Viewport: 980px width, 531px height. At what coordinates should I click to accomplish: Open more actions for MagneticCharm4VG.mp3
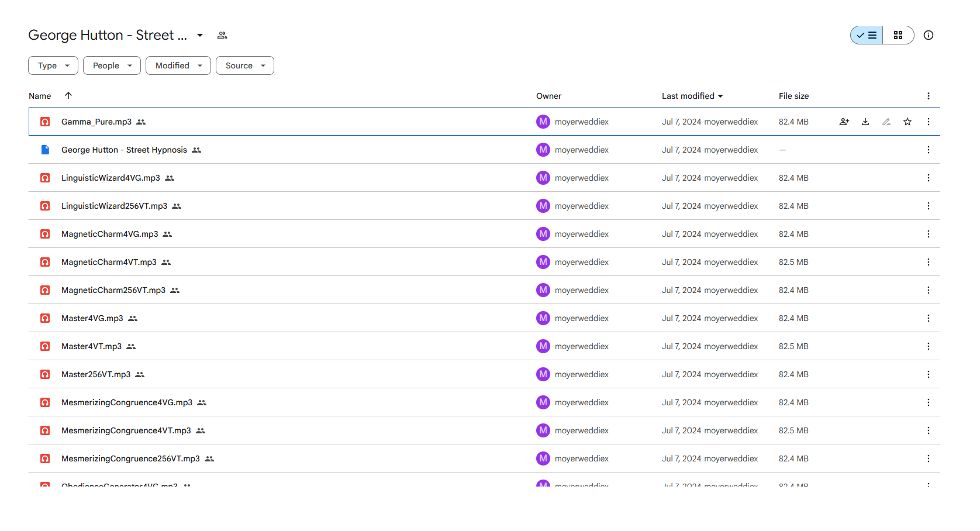(929, 234)
